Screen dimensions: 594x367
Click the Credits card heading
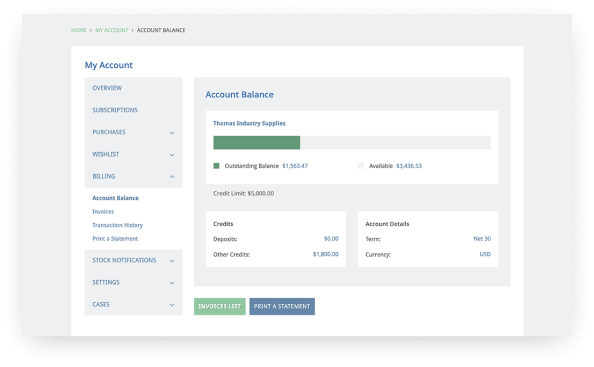(x=223, y=224)
